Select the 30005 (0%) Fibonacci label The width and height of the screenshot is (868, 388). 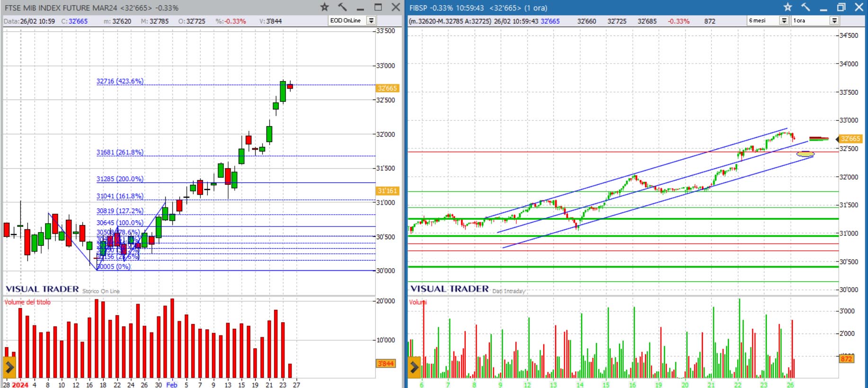tap(114, 266)
